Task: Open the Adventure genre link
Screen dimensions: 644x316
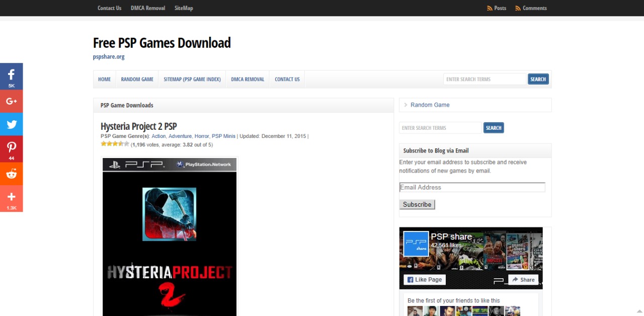Action: pyautogui.click(x=180, y=136)
